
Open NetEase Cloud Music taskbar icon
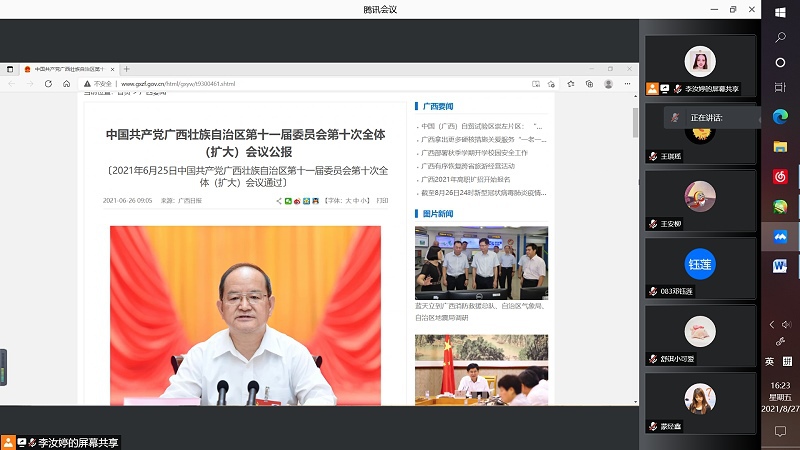[x=780, y=177]
